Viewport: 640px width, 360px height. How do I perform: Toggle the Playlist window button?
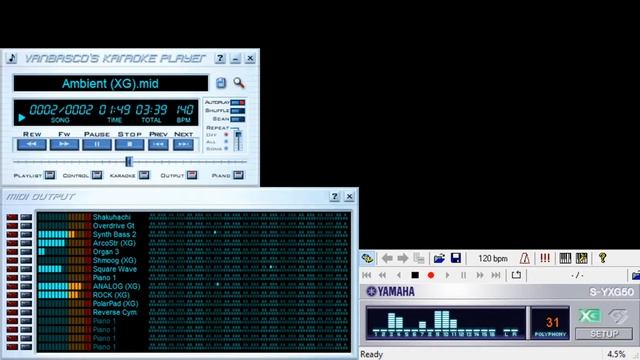pos(50,175)
